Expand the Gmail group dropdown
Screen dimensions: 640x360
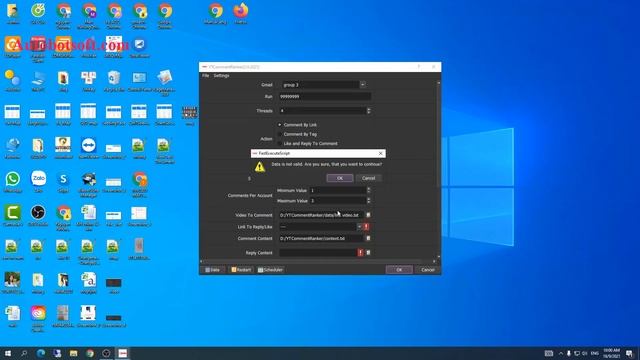point(362,84)
